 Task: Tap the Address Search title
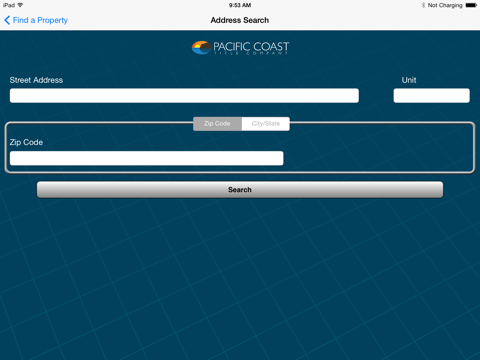pos(240,20)
